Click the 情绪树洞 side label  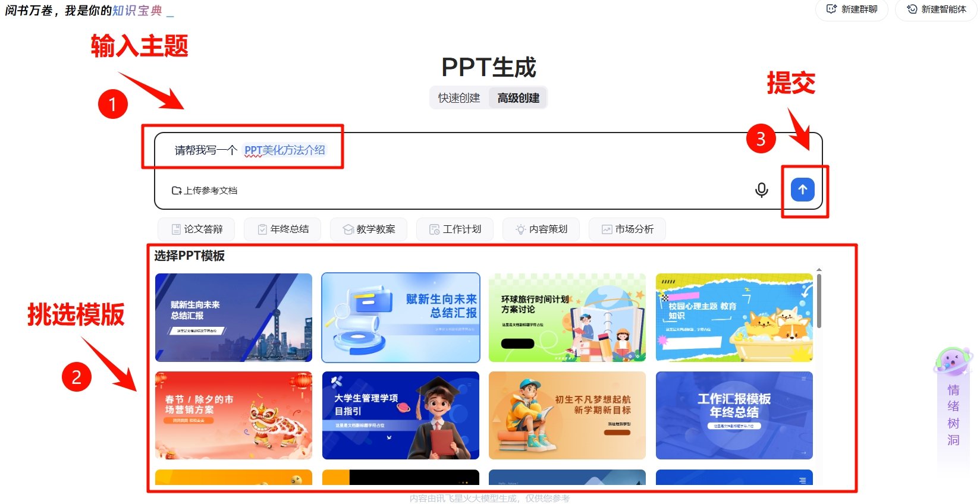(x=953, y=415)
